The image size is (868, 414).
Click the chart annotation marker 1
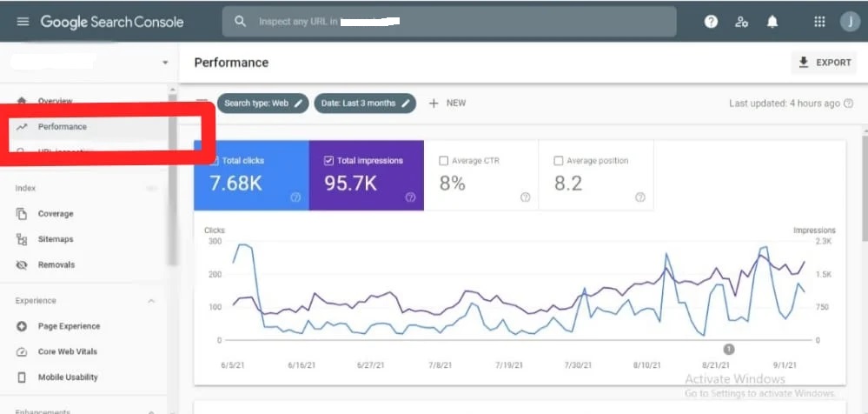(x=729, y=349)
